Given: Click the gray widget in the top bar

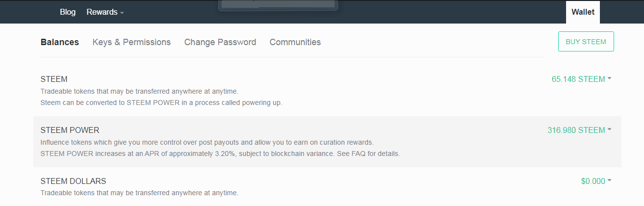Looking at the screenshot, I should pyautogui.click(x=278, y=5).
